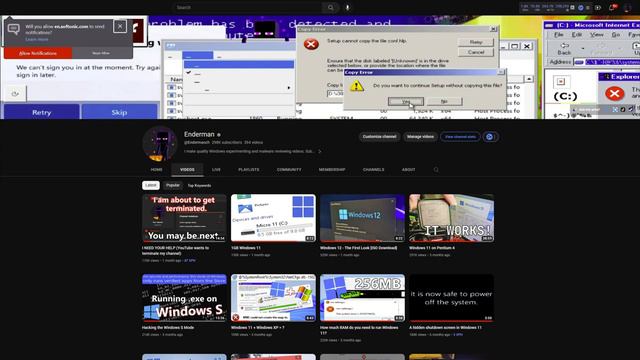Select the VIDEOS tab

[187, 169]
